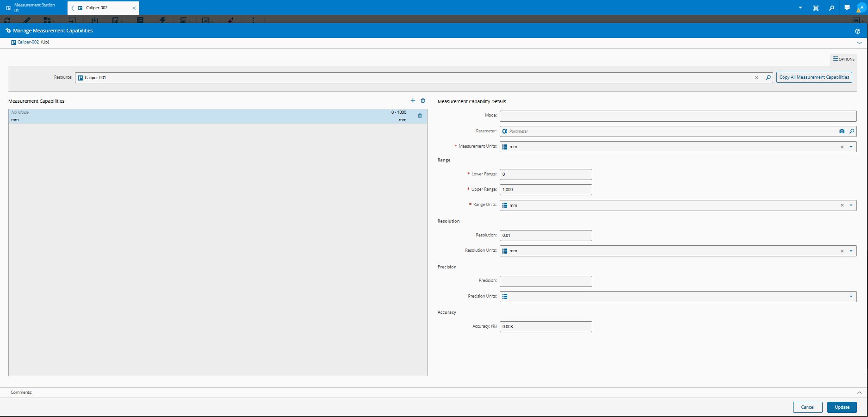868x417 pixels.
Task: Click the lightning bolt toolbar icon
Action: [x=162, y=20]
